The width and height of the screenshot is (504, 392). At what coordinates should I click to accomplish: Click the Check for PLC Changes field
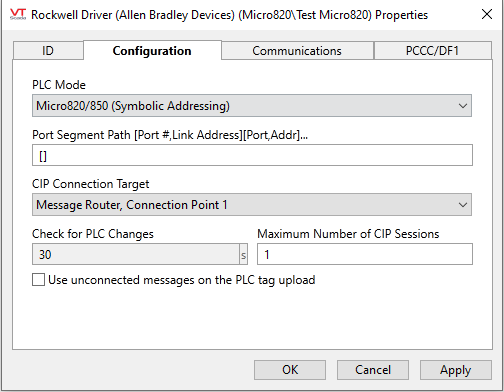point(136,254)
